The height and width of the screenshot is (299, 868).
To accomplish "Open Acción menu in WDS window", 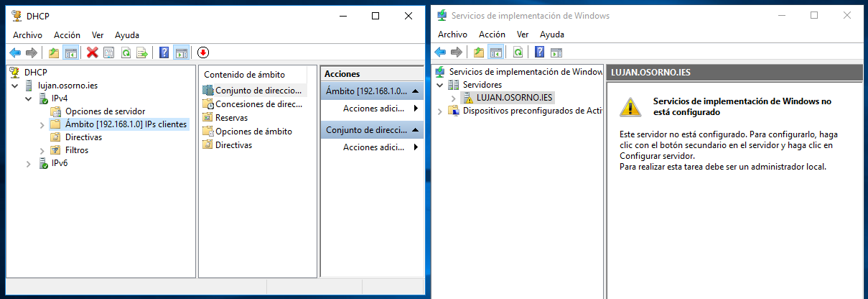I will [x=492, y=34].
